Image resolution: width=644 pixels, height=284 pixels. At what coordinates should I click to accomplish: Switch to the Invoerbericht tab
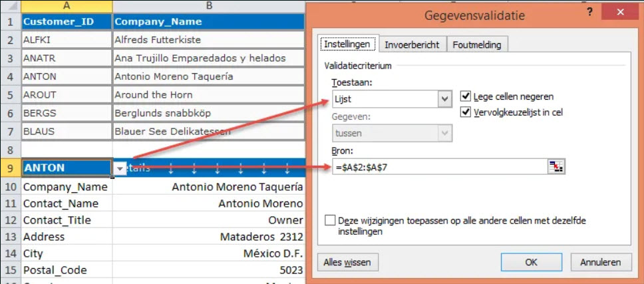tap(412, 45)
